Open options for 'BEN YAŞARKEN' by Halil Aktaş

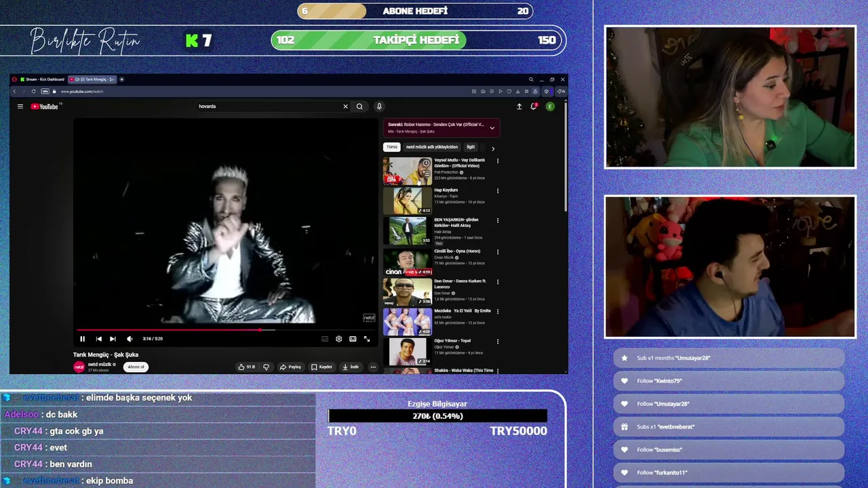498,221
